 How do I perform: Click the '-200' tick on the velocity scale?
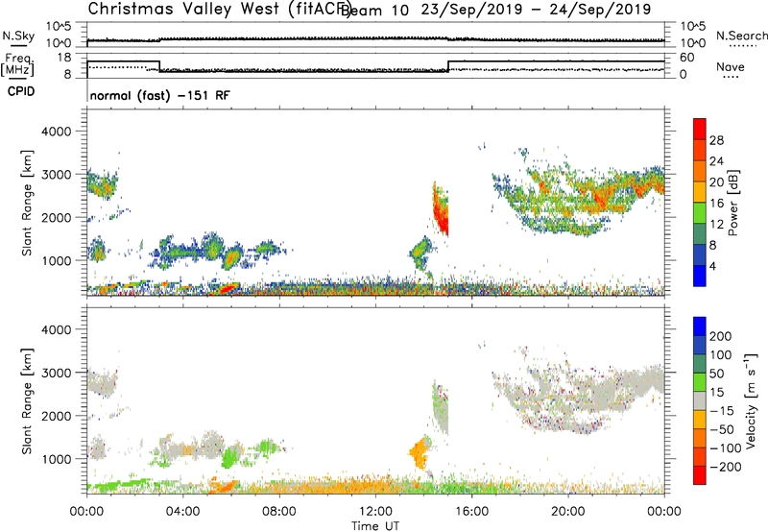click(725, 467)
